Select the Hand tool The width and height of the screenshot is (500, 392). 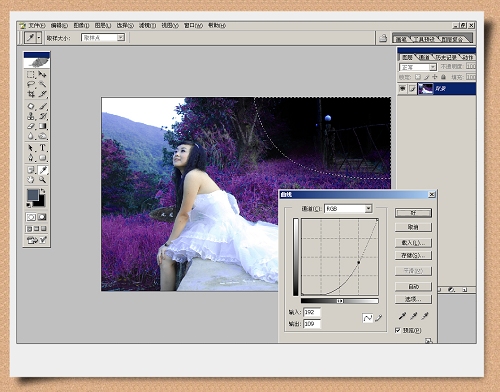coord(31,180)
